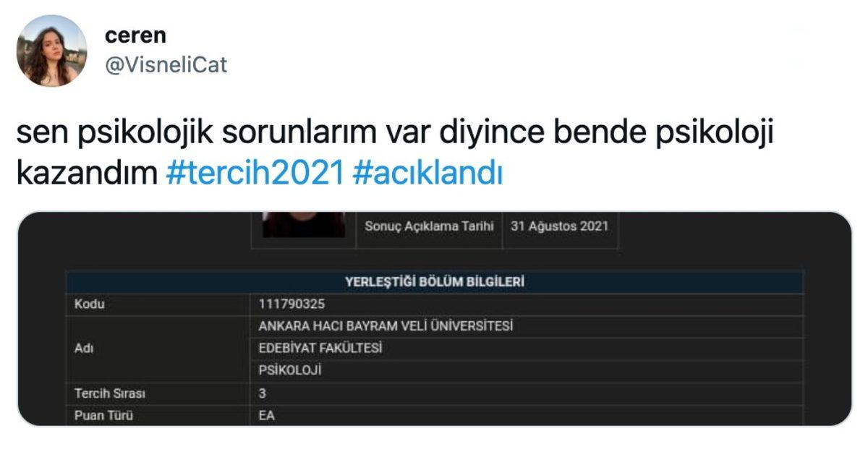Click the display name "ceren"
Viewport: 868px width, 452px height.
pos(134,35)
